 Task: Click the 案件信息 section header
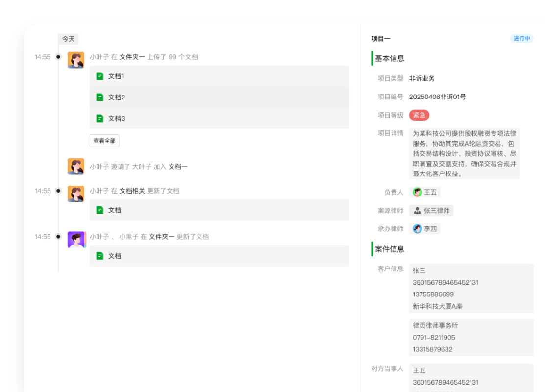coord(389,249)
